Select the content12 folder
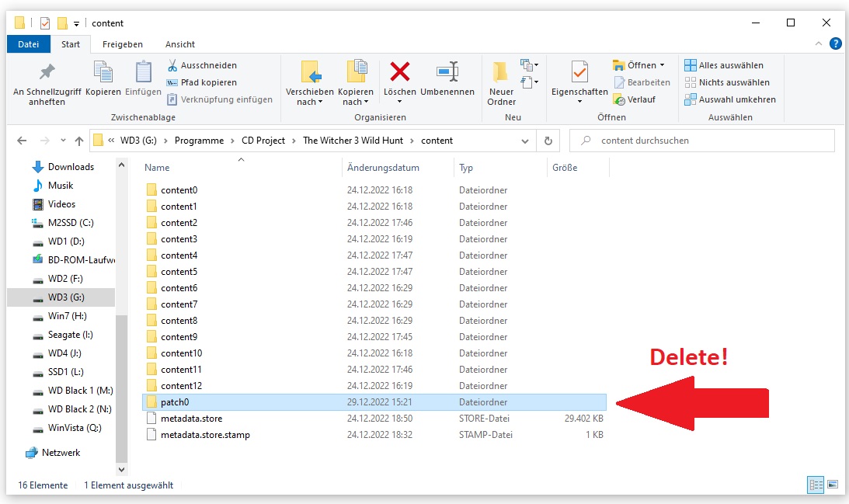This screenshot has height=504, width=849. tap(374, 386)
